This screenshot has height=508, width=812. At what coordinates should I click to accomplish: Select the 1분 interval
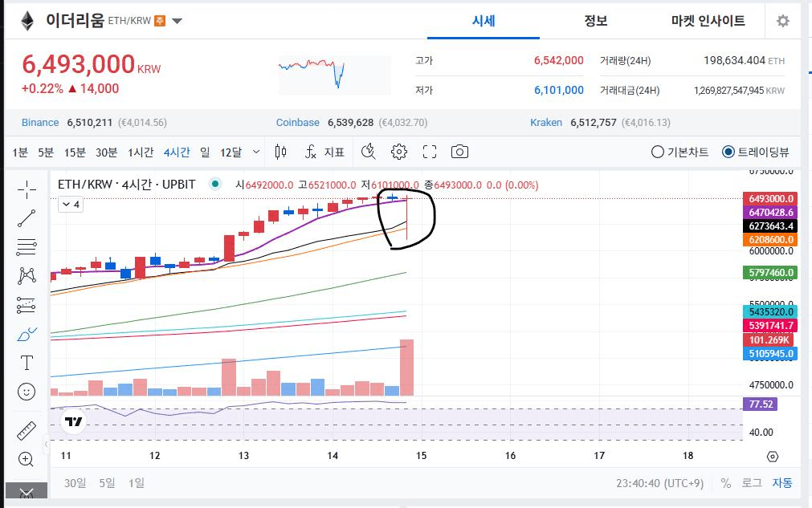[20, 152]
